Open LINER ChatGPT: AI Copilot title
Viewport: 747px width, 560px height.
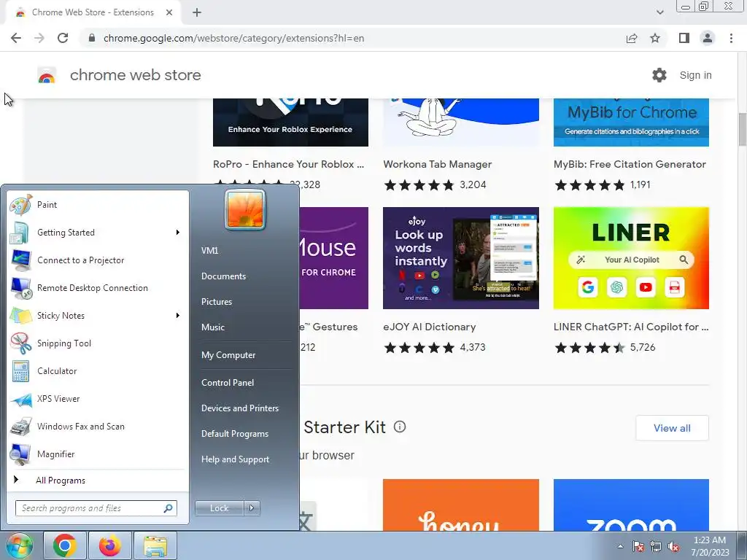pos(631,327)
